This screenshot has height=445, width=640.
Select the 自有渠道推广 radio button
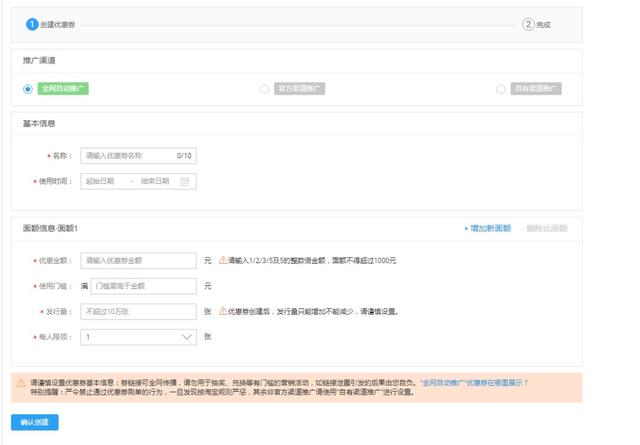coord(500,89)
